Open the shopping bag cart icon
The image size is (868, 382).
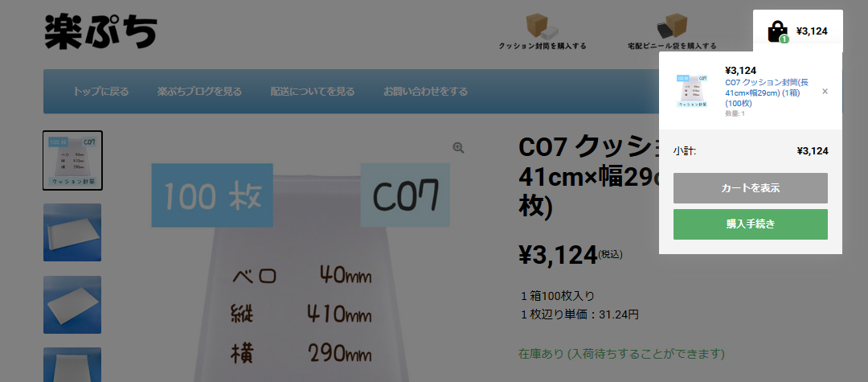[x=777, y=31]
